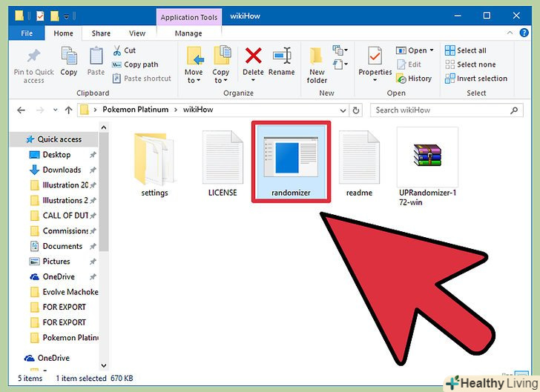The width and height of the screenshot is (540, 392).
Task: Go back with the left arrow
Action: tap(21, 110)
